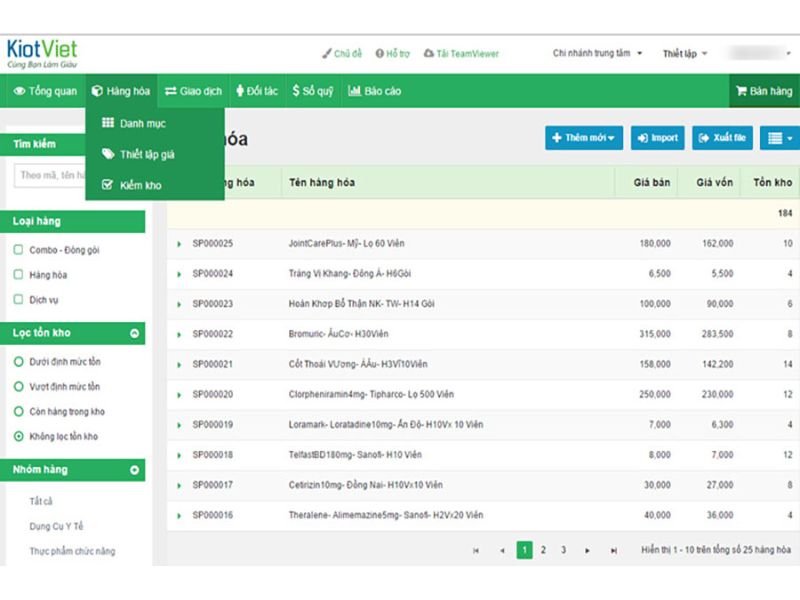Select Dụng Cụ Y Tế product group
The width and height of the screenshot is (800, 600).
click(56, 526)
